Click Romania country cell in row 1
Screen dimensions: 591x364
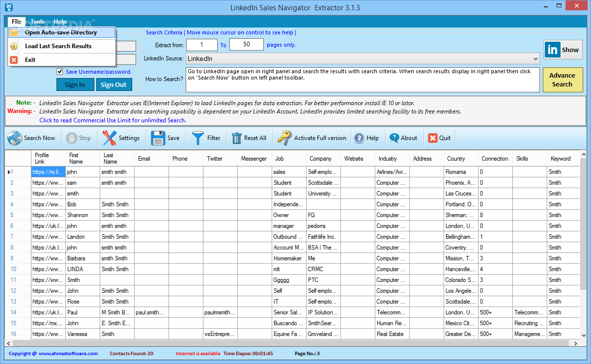(x=461, y=172)
